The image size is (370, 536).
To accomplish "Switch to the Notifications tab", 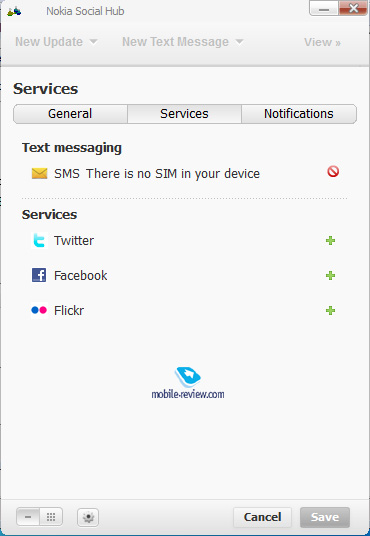I will (x=299, y=114).
